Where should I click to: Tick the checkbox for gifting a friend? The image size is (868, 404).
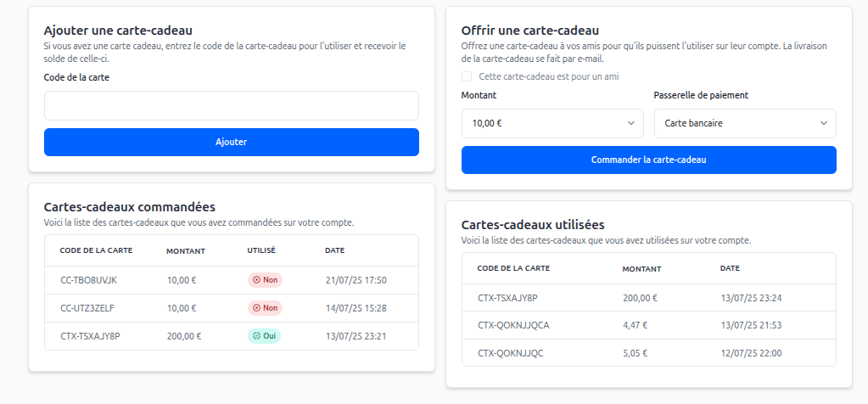click(467, 76)
